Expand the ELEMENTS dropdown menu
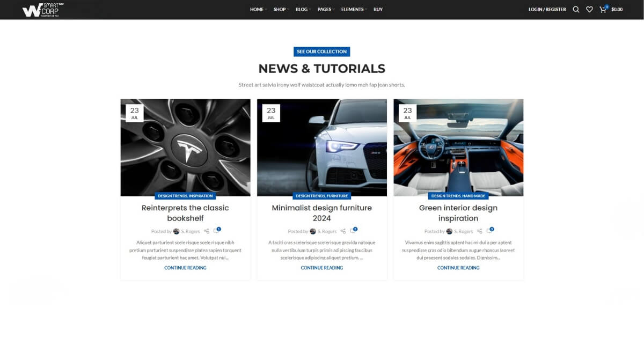644x338 pixels. click(x=352, y=9)
